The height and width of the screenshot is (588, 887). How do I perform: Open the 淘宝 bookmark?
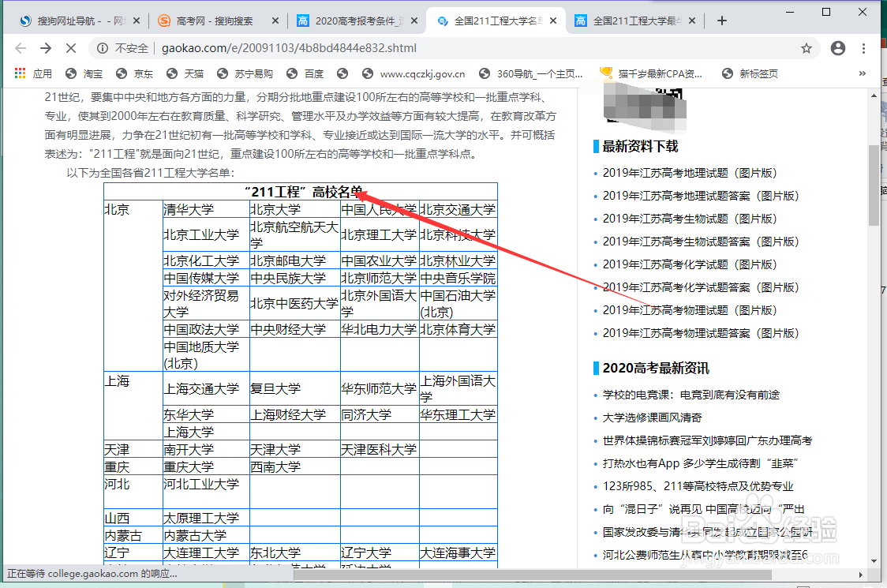click(x=82, y=73)
